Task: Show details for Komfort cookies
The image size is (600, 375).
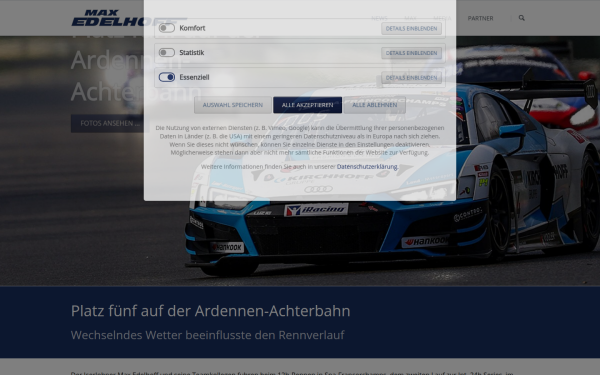Action: pos(411,28)
